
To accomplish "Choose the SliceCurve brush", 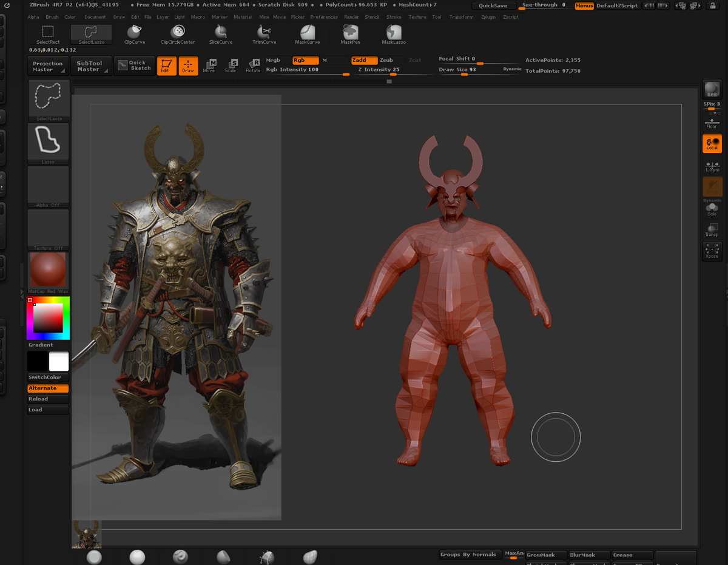I will pyautogui.click(x=221, y=34).
